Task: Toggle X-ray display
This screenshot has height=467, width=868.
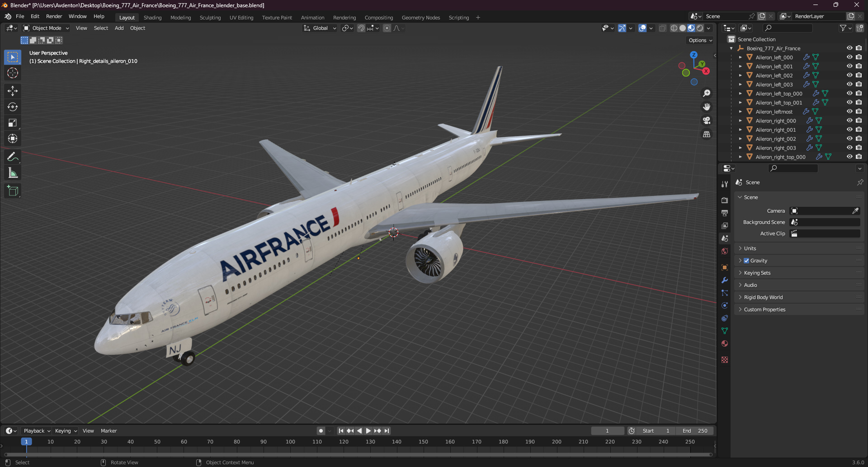Action: tap(662, 28)
